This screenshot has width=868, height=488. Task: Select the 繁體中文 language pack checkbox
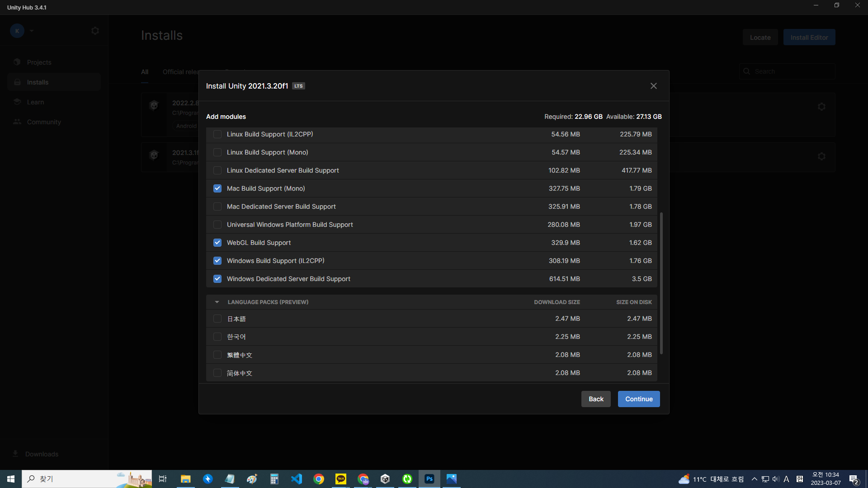(x=217, y=355)
